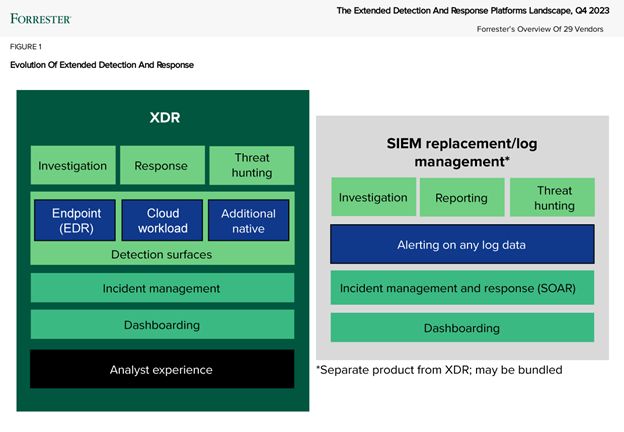Click Investigation in the XDR panel
Image resolution: width=624 pixels, height=432 pixels.
(71, 166)
